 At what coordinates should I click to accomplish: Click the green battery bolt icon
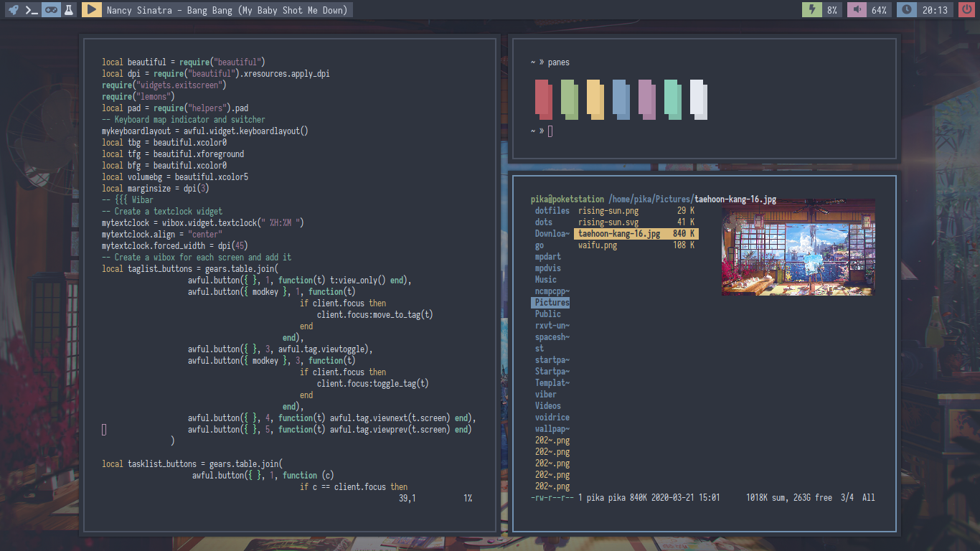[x=812, y=10]
